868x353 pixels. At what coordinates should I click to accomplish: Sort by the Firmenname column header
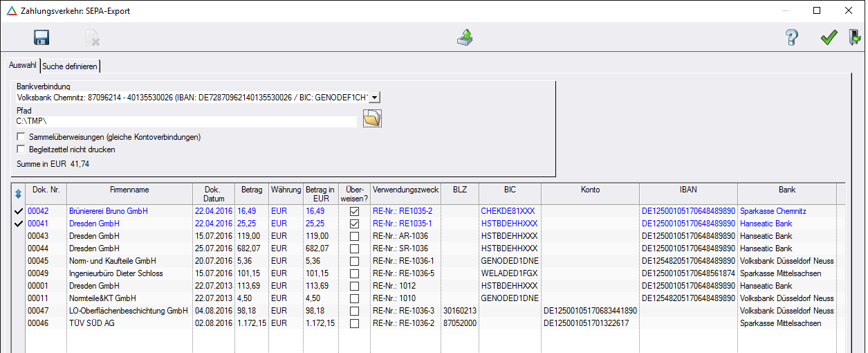click(129, 190)
